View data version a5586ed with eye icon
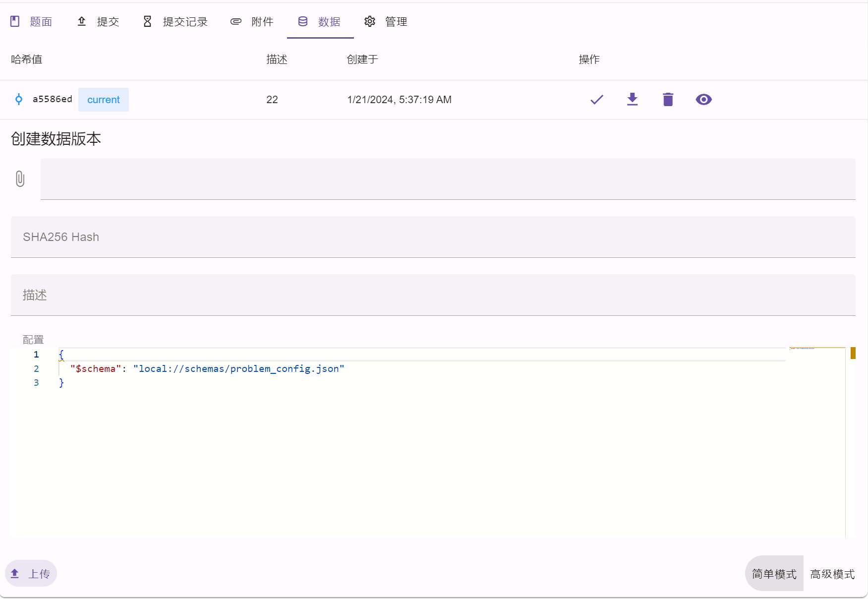Image resolution: width=868 pixels, height=599 pixels. pos(704,100)
